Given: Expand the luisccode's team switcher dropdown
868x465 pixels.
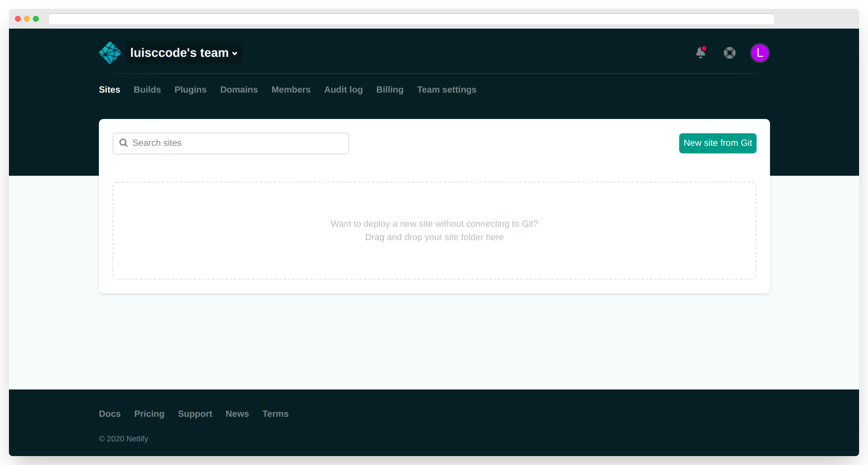Looking at the screenshot, I should pos(184,53).
